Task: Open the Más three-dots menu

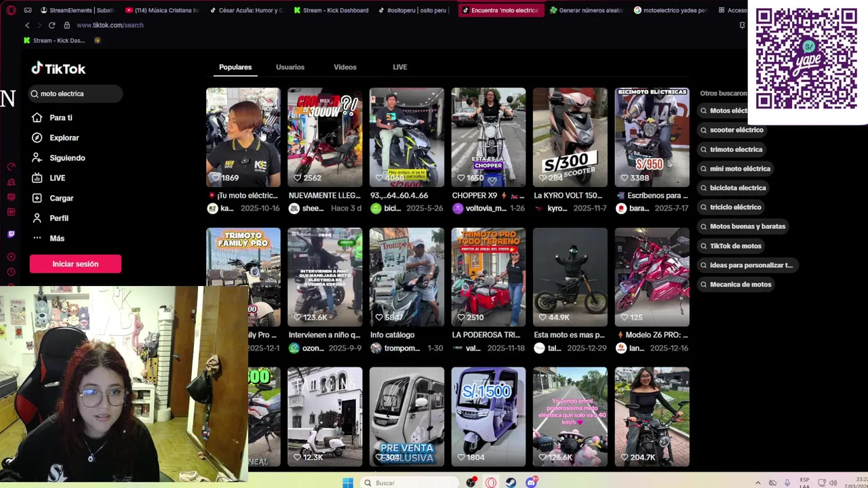Action: 37,239
